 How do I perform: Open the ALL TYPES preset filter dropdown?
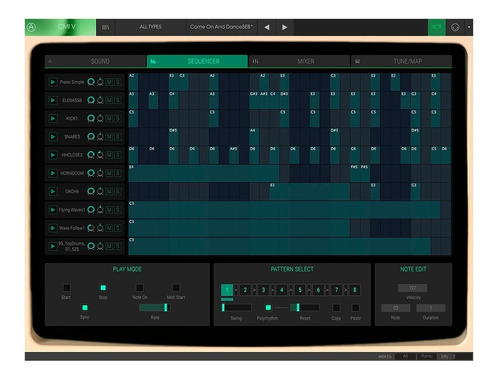(150, 27)
